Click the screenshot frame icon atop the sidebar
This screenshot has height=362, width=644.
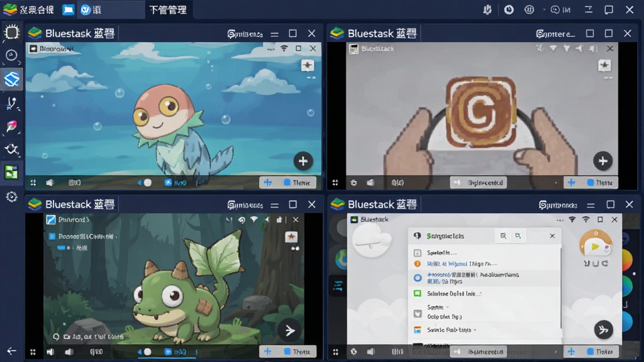pyautogui.click(x=11, y=33)
